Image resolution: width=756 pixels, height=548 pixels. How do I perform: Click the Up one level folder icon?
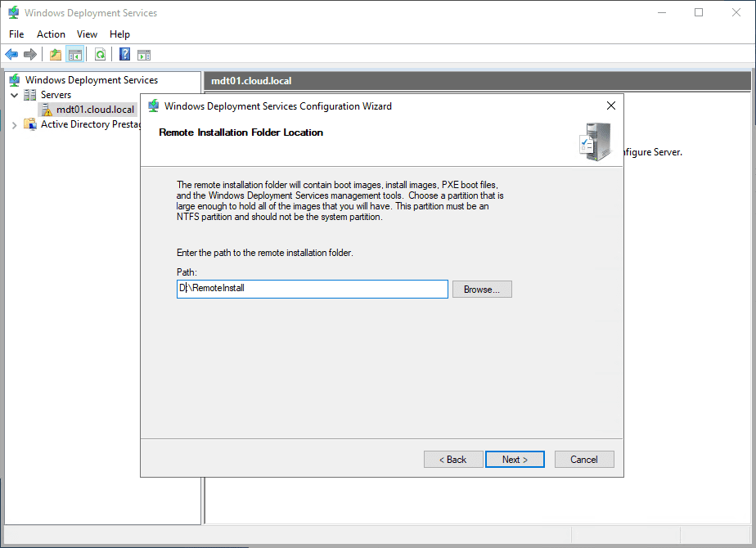(x=56, y=55)
